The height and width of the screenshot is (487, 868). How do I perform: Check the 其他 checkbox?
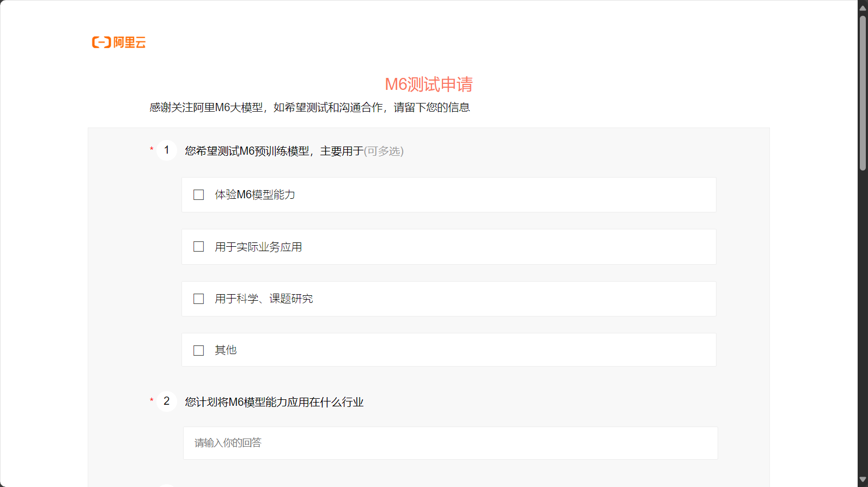point(199,350)
